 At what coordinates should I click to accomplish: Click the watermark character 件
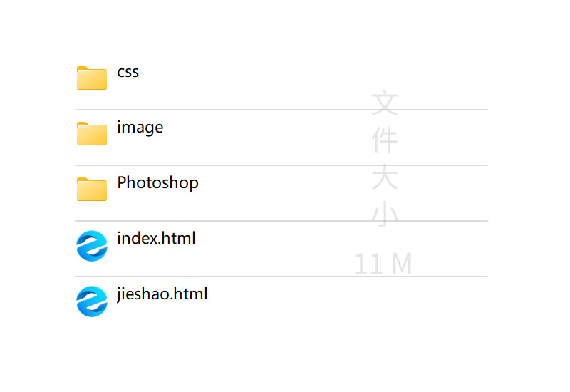pyautogui.click(x=385, y=140)
